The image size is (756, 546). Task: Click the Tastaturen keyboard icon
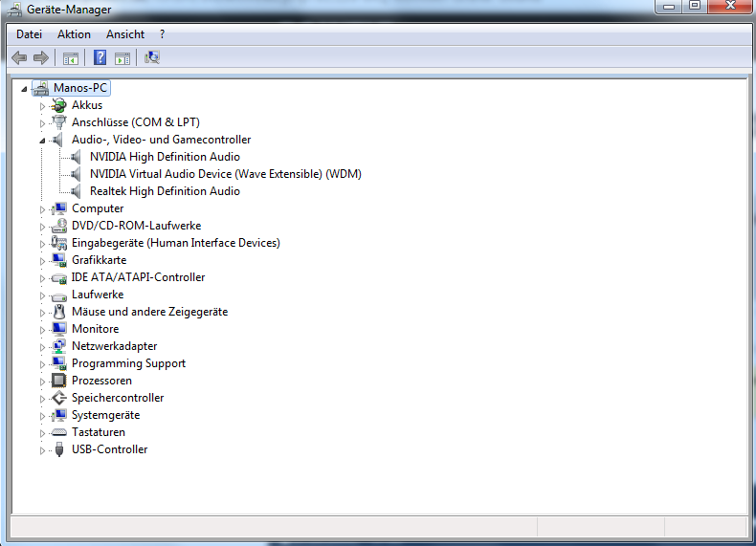pos(58,432)
